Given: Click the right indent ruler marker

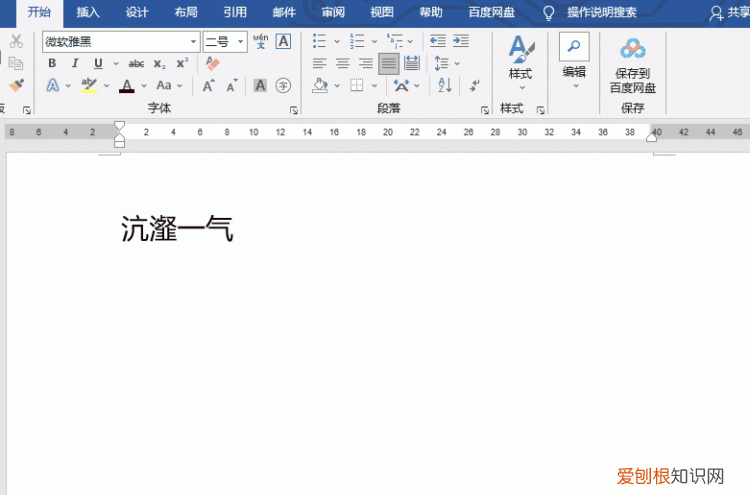Looking at the screenshot, I should point(651,137).
